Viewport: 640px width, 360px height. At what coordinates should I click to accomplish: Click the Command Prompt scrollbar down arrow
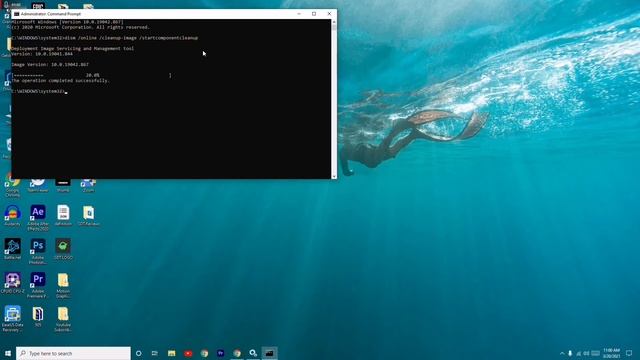point(334,176)
